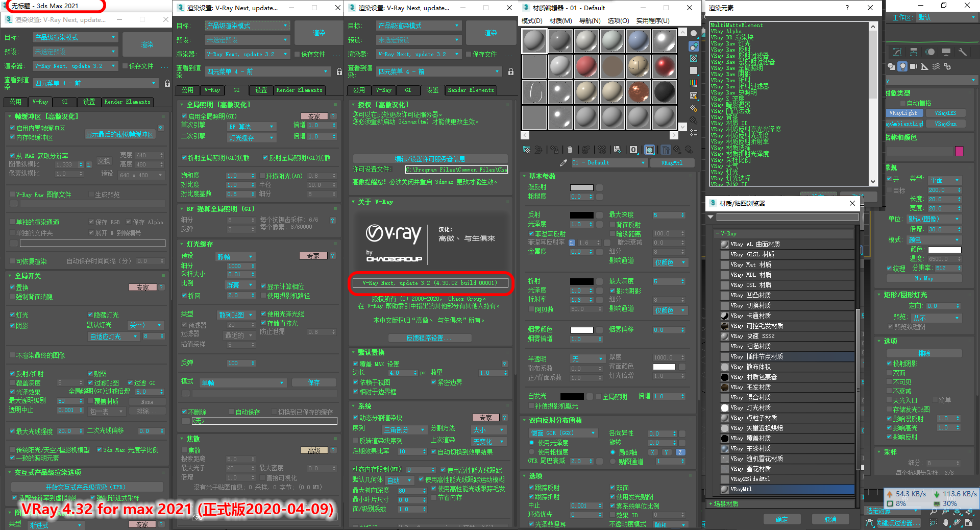Open 产品级渲染模式 target dropdown in first window
The image size is (980, 530).
click(x=76, y=38)
